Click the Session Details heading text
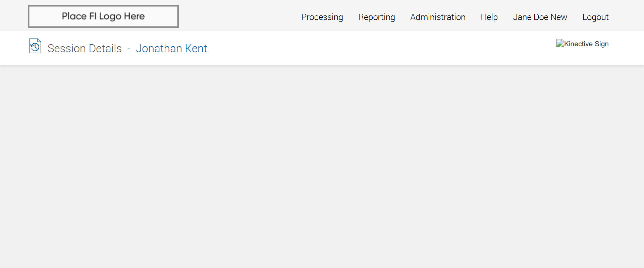The width and height of the screenshot is (644, 268). click(85, 49)
